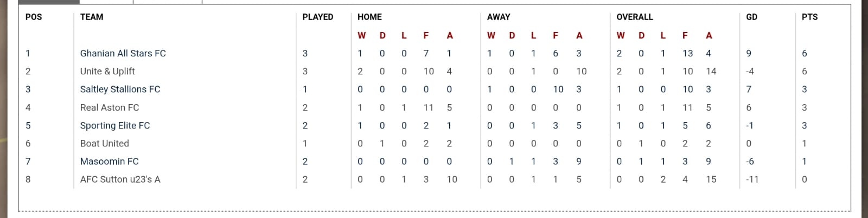Image resolution: width=868 pixels, height=218 pixels.
Task: Select the AWAY section header
Action: pos(499,17)
